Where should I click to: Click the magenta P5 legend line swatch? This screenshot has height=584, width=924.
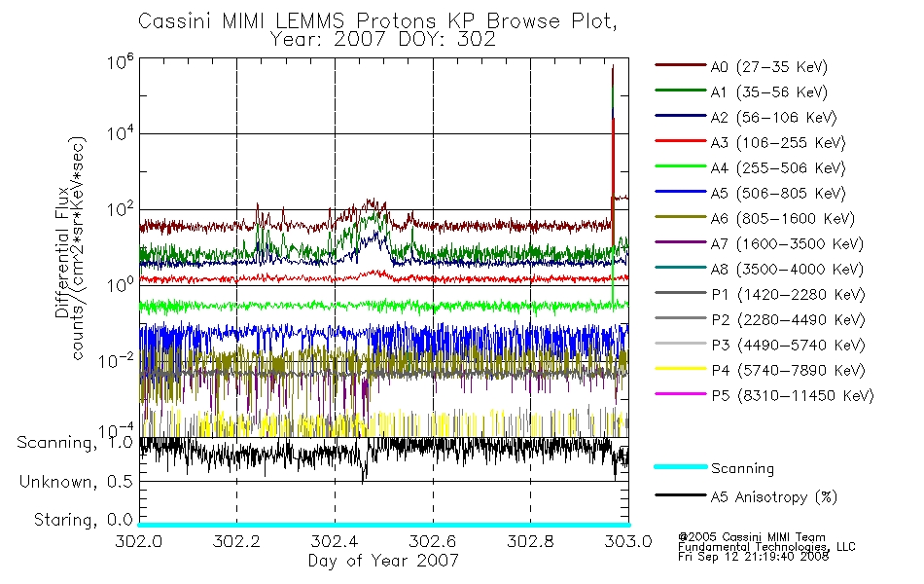681,393
